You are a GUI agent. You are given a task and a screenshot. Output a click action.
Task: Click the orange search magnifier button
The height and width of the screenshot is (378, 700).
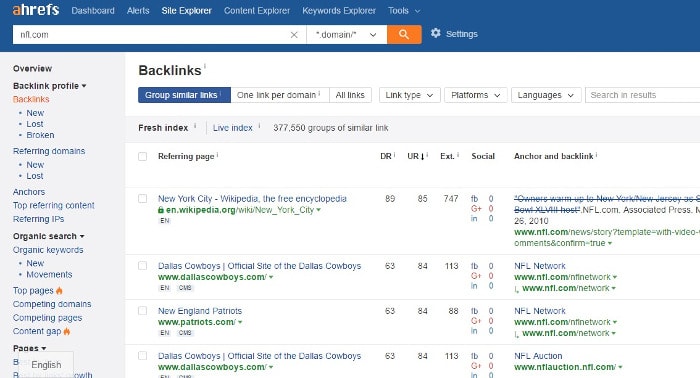[x=404, y=34]
